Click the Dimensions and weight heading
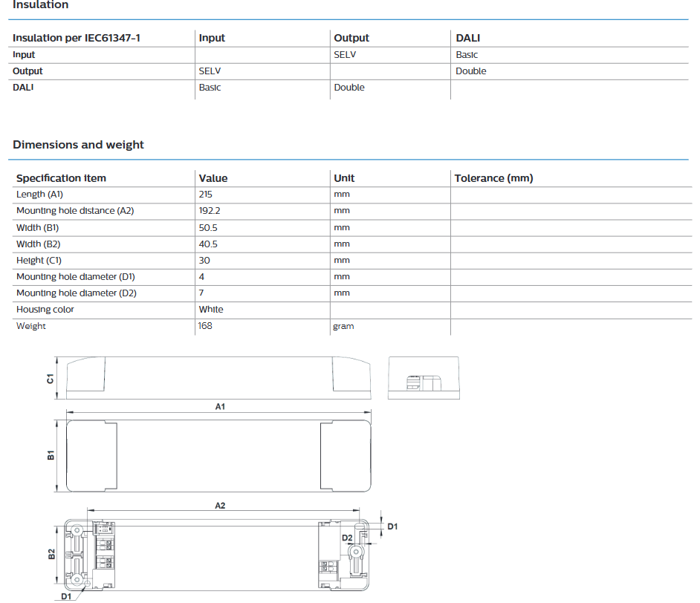Screen dimensions: 700x603 [x=78, y=145]
